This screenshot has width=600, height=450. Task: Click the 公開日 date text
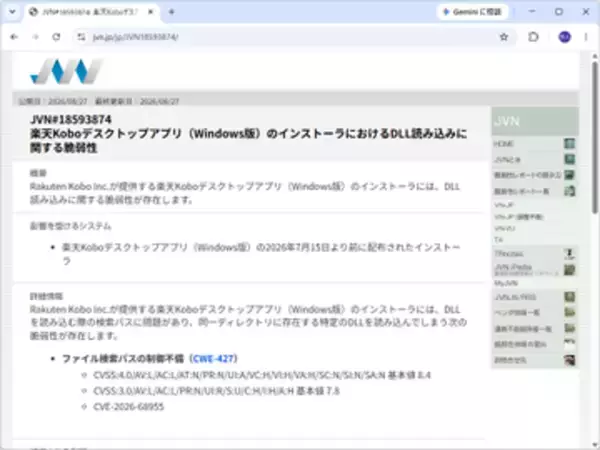click(53, 101)
